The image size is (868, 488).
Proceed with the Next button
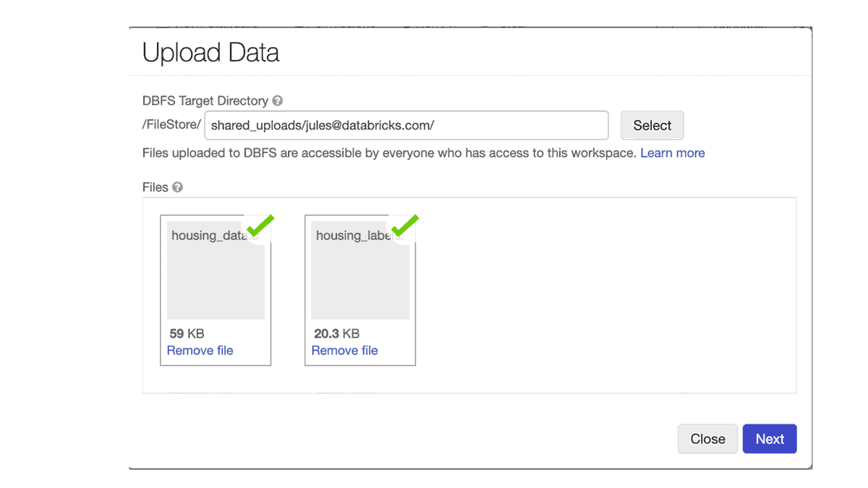tap(770, 439)
